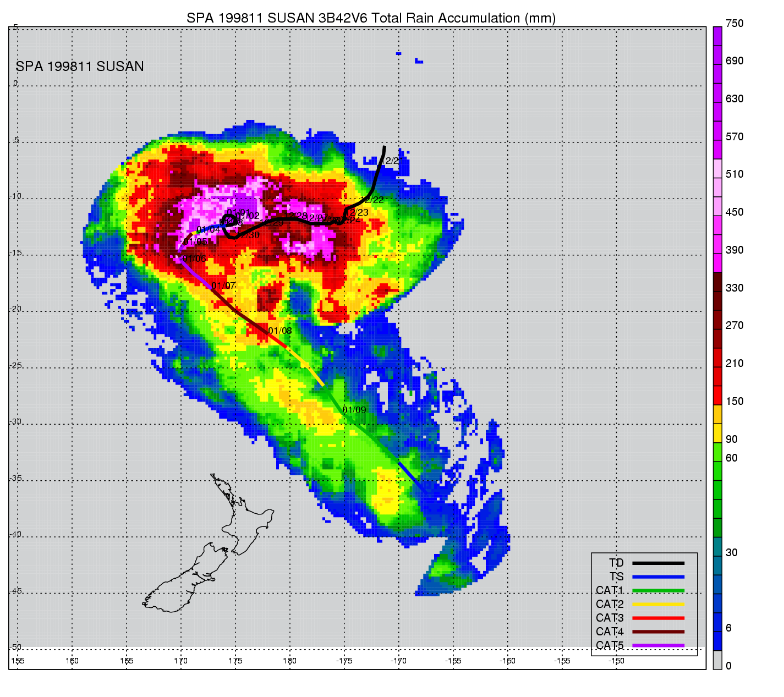The width and height of the screenshot is (784, 697).
Task: Click the 12/22 track date label
Action: [x=372, y=200]
